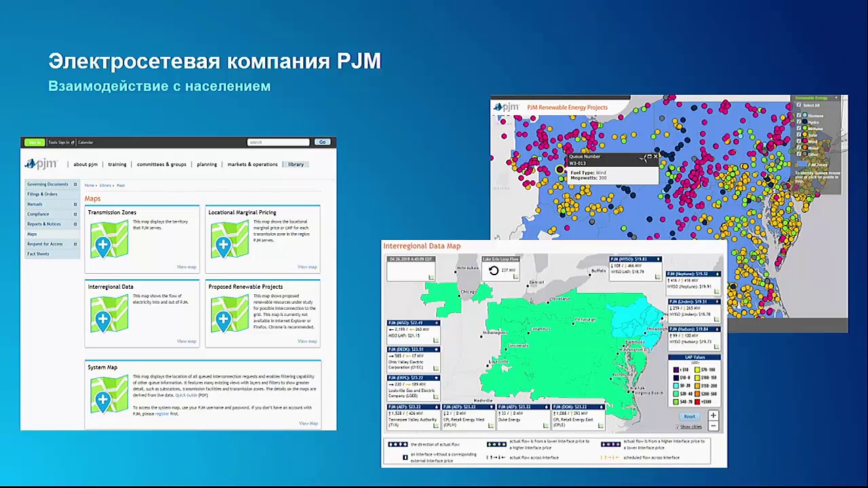Expand the Manuals sidebar section

click(75, 204)
